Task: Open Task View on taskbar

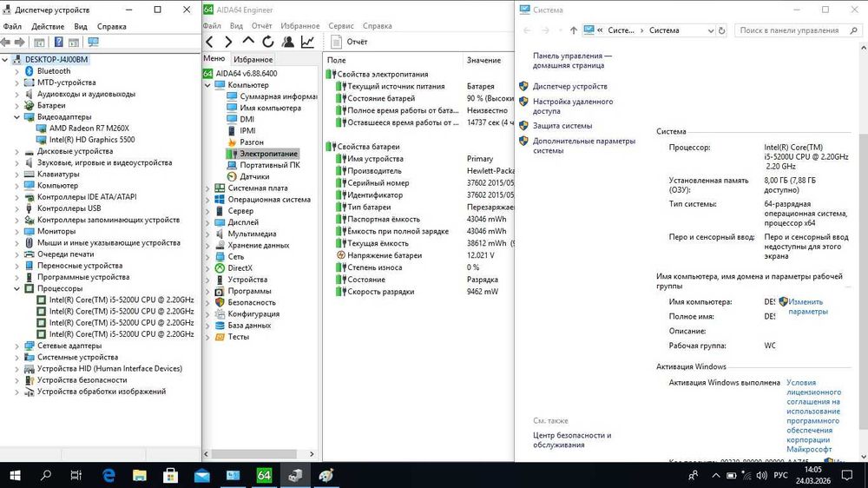Action: point(76,475)
